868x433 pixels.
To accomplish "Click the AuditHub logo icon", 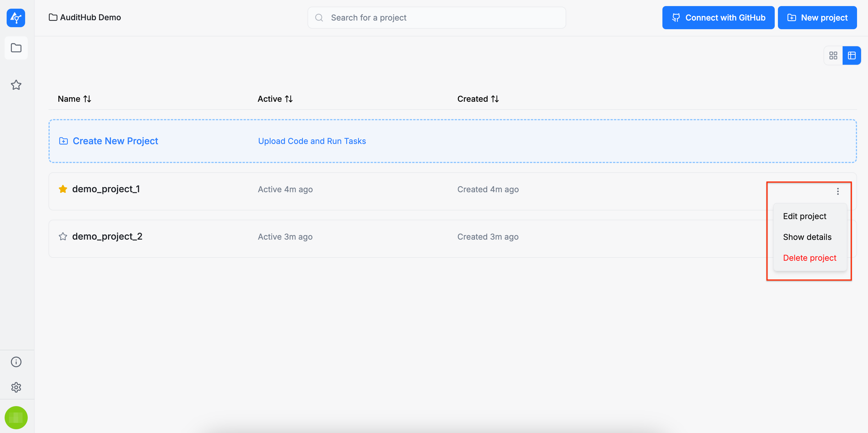I will tap(16, 18).
